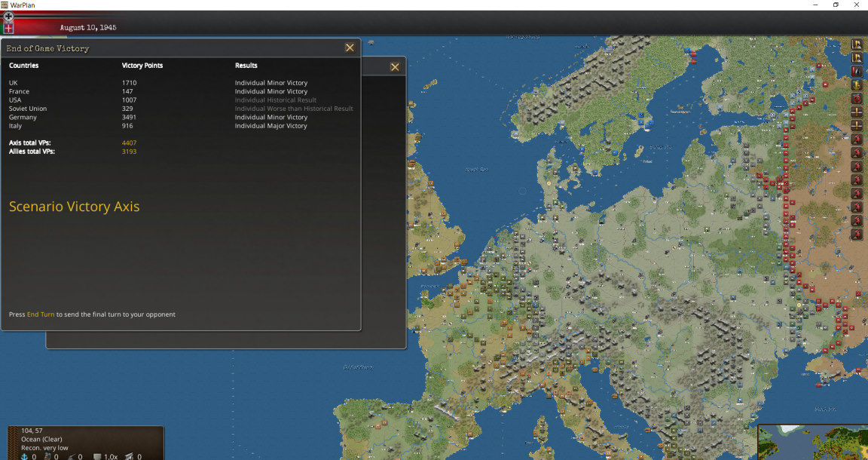Image resolution: width=868 pixels, height=460 pixels.
Task: Click the Recon. very low text
Action: tap(45, 447)
